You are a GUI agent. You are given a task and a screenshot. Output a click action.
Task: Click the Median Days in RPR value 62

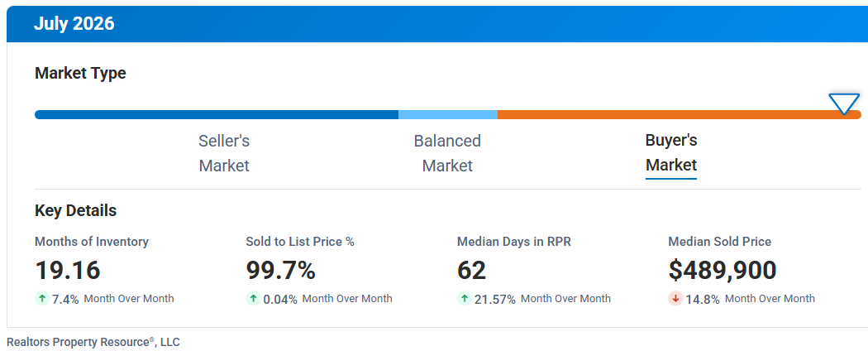click(472, 270)
